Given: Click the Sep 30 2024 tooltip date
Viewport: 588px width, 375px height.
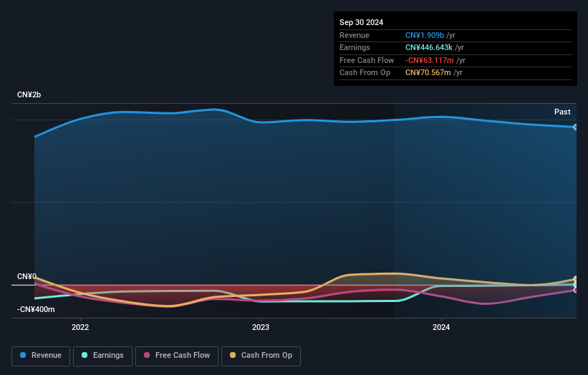Looking at the screenshot, I should point(361,22).
